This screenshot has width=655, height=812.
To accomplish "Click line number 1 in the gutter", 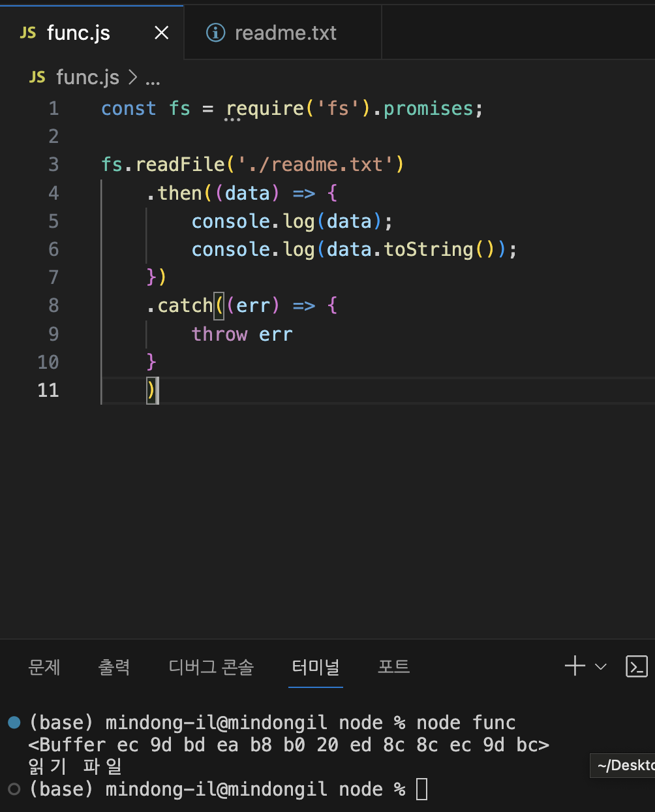I will 53,108.
